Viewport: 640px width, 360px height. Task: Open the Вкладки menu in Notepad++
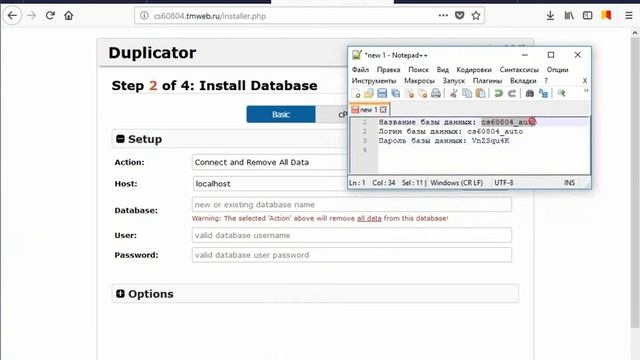[x=523, y=81]
